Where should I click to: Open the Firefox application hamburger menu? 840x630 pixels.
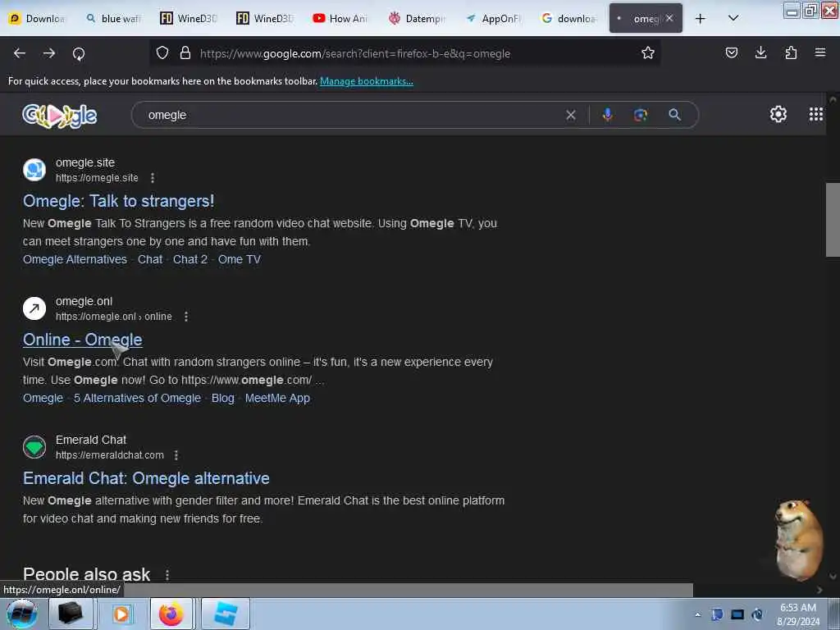[x=820, y=52]
